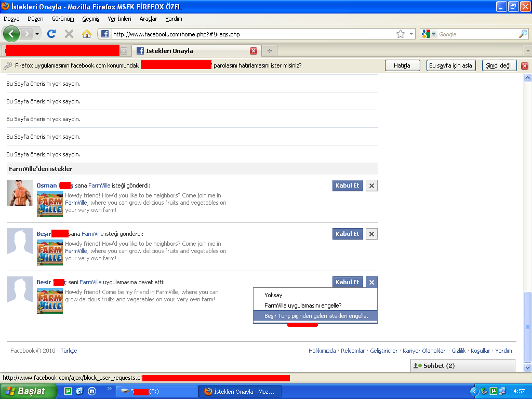The height and width of the screenshot is (399, 532).
Task: Close the İstekleri Onayla tab
Action: click(254, 51)
